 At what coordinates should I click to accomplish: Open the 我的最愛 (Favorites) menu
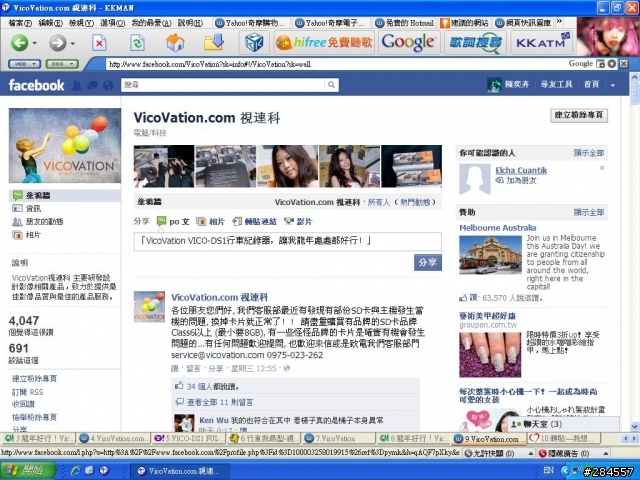[x=151, y=23]
